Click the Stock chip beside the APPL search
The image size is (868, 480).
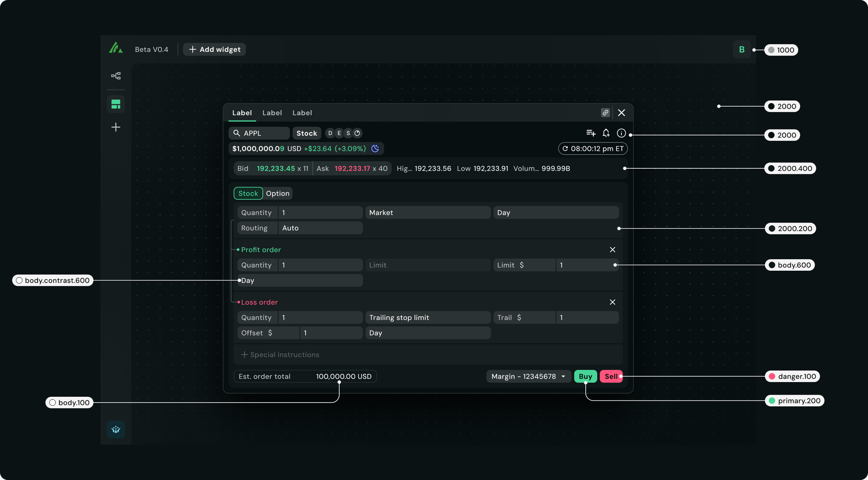tap(307, 133)
